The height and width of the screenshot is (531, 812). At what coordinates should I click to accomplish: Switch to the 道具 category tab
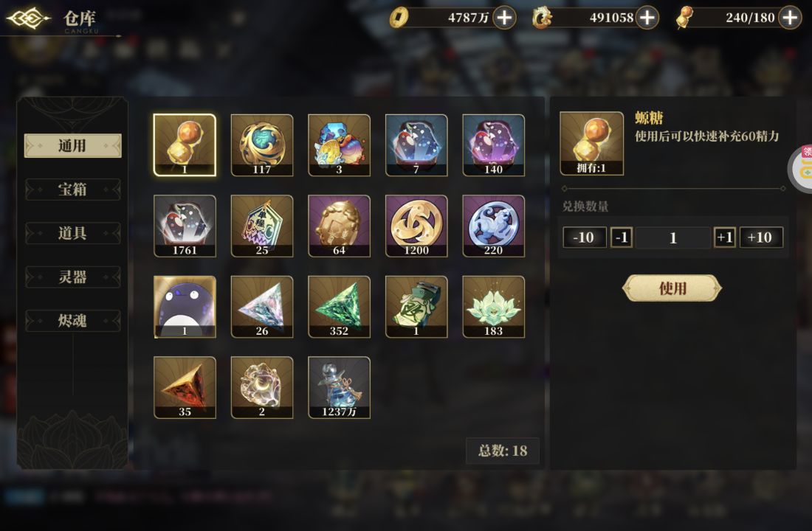(72, 233)
